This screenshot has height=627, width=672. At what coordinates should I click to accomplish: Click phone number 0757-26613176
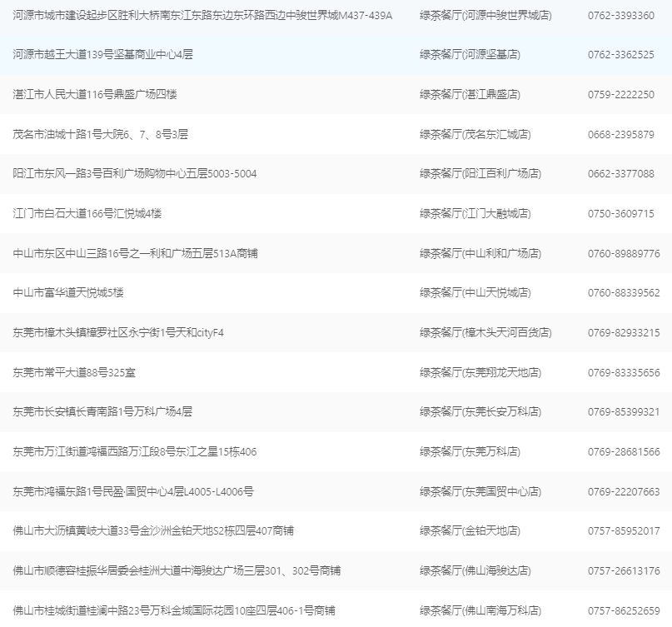coord(624,571)
